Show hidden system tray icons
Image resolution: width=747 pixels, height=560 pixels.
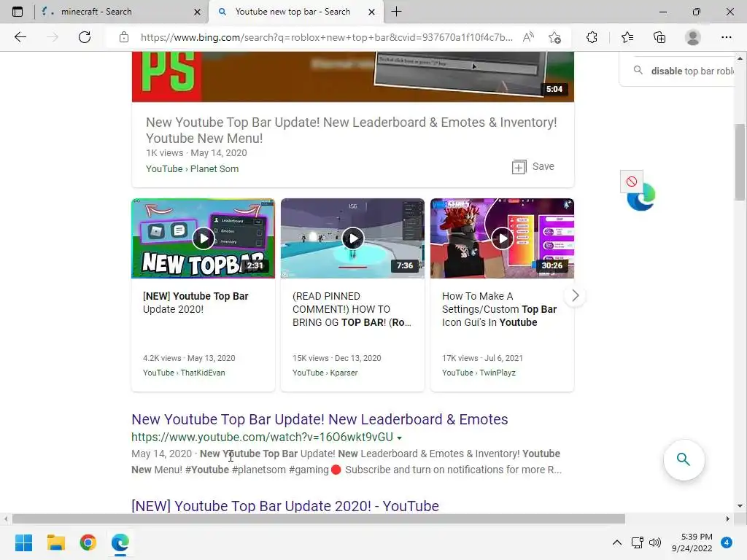coord(617,542)
